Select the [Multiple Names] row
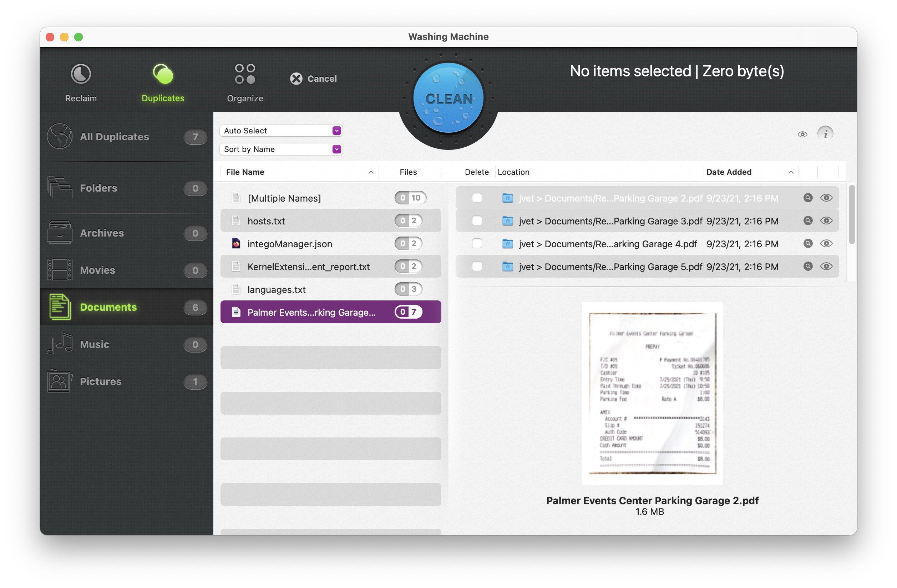This screenshot has width=897, height=588. click(330, 198)
